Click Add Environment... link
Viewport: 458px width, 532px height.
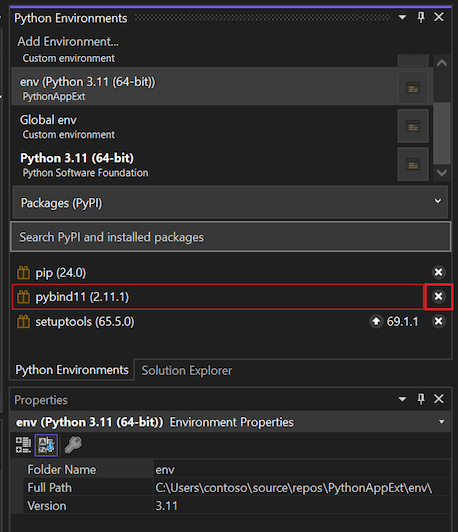click(68, 41)
